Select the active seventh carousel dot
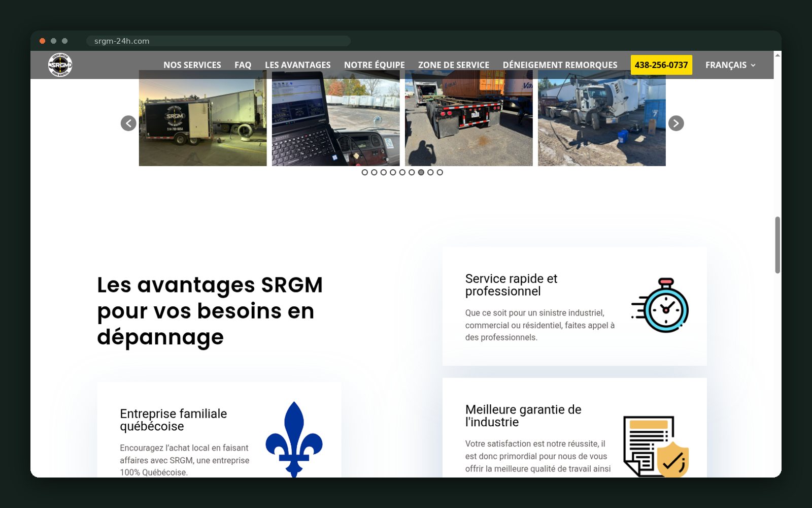 tap(421, 172)
